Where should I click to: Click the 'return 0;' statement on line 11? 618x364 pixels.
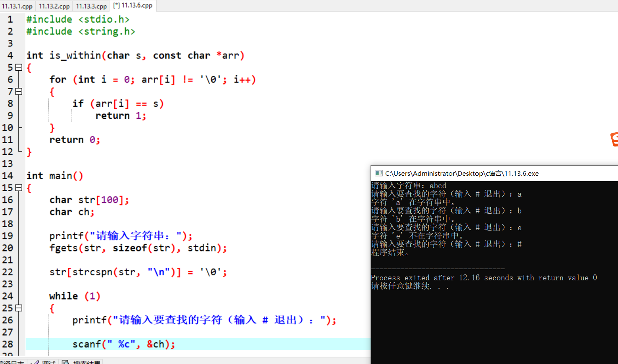coord(75,140)
